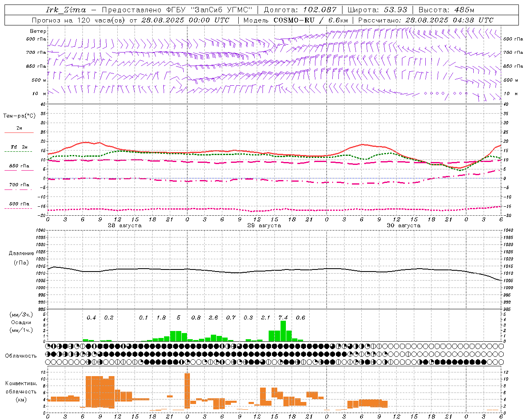
Task: Click the 3-hour precipitation total 0.4
Action: coord(91,317)
